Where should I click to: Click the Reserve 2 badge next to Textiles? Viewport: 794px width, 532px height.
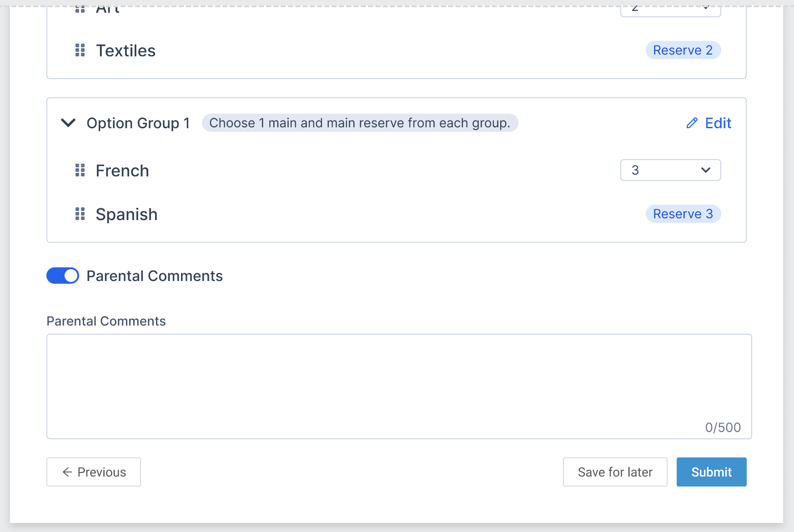tap(683, 50)
